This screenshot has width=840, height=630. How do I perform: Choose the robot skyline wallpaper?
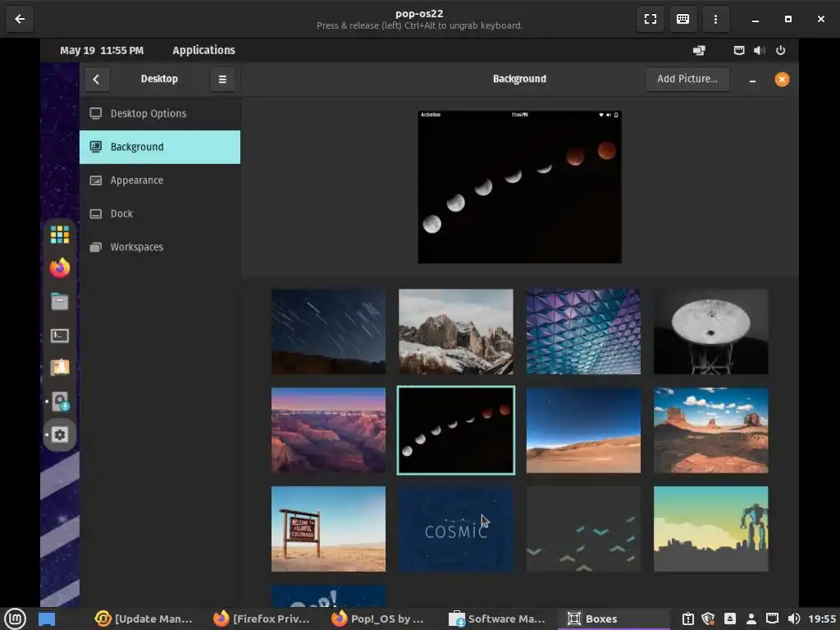(x=711, y=529)
